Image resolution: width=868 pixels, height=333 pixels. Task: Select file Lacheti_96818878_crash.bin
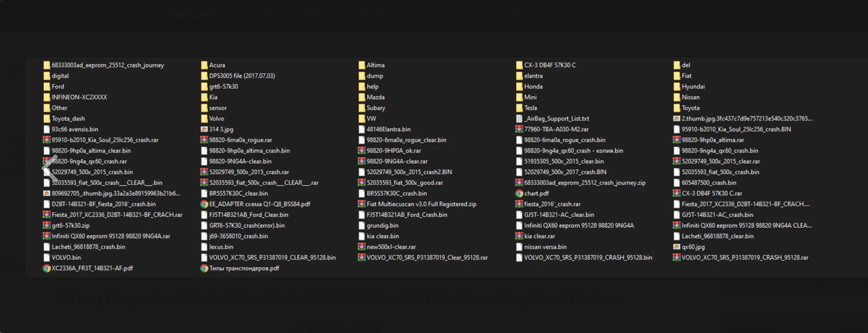coord(88,247)
